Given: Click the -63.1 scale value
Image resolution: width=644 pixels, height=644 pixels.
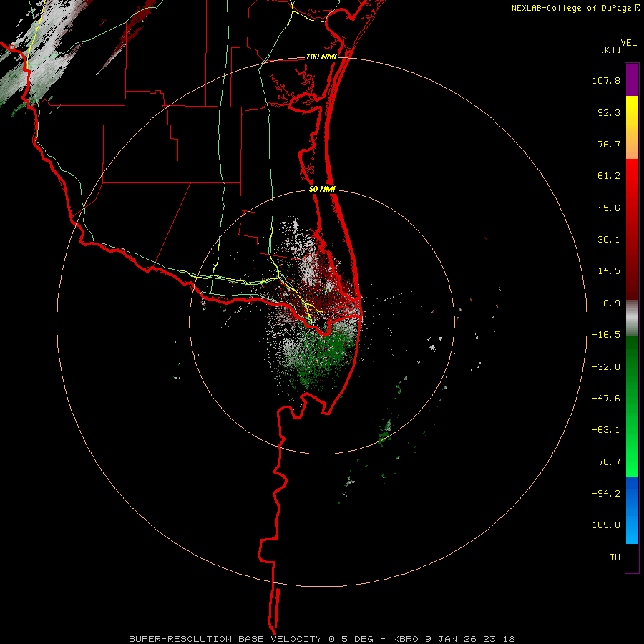Looking at the screenshot, I should click(x=606, y=430).
